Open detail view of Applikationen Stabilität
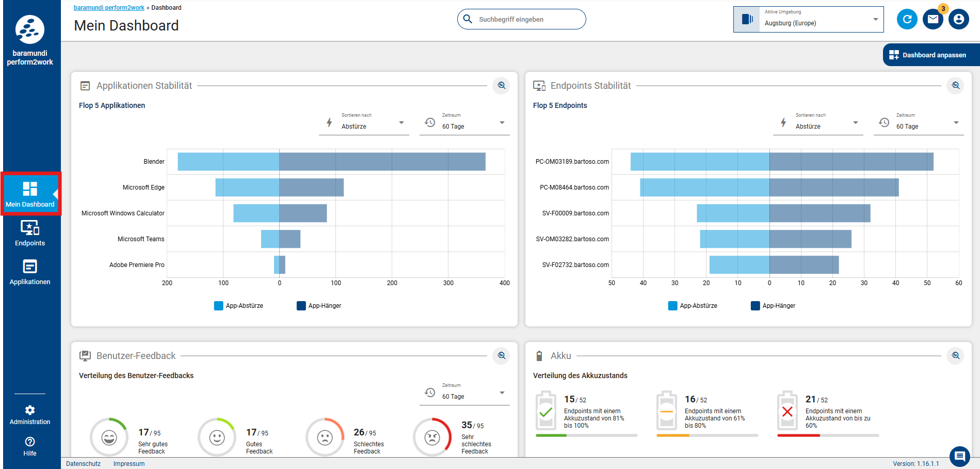The image size is (980, 469). click(501, 86)
